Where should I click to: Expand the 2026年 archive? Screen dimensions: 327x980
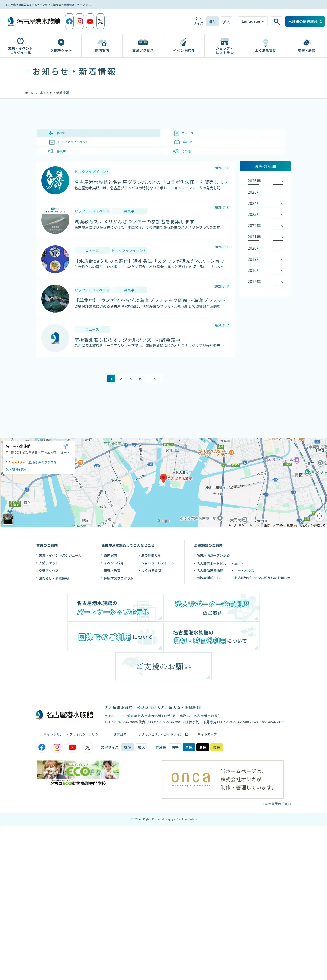[265, 181]
